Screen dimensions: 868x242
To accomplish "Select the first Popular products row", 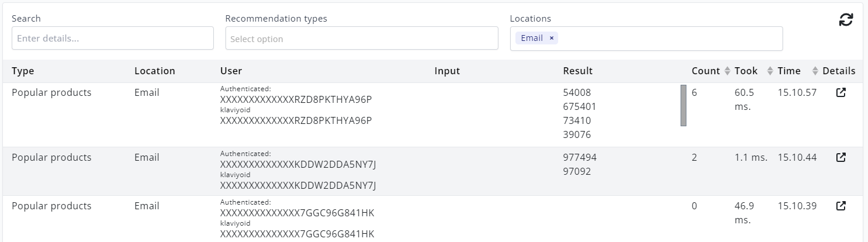I will coord(52,92).
